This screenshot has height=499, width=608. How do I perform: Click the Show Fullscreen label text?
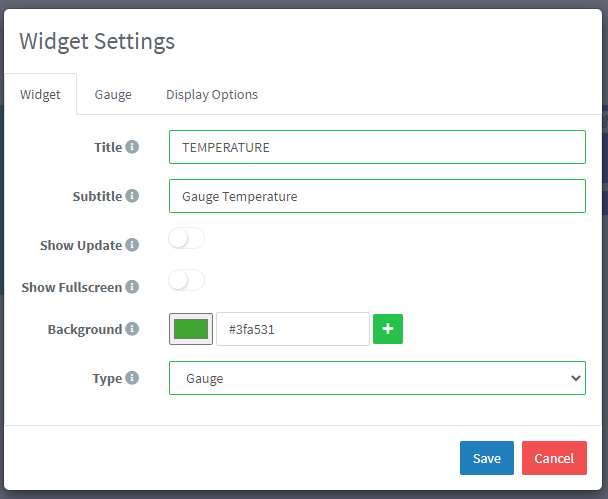click(72, 287)
